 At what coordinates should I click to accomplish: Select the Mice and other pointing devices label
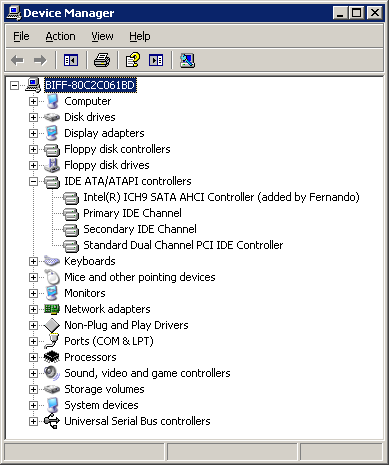[x=140, y=277]
